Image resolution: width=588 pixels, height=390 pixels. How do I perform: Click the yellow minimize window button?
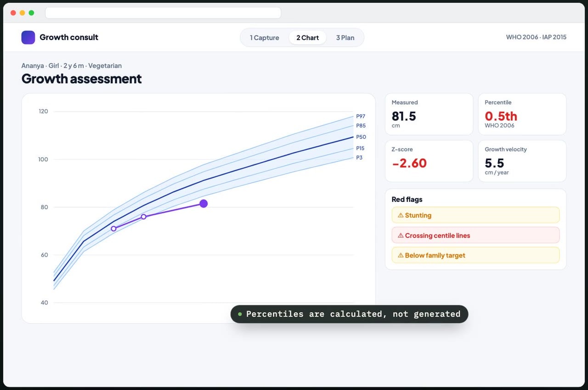click(x=22, y=13)
